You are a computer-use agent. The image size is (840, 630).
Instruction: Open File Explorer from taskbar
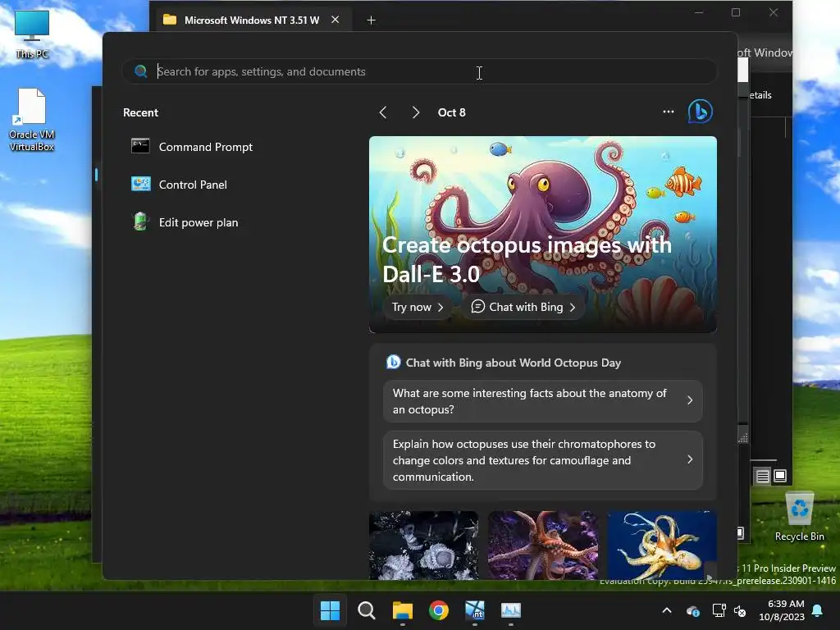point(402,610)
